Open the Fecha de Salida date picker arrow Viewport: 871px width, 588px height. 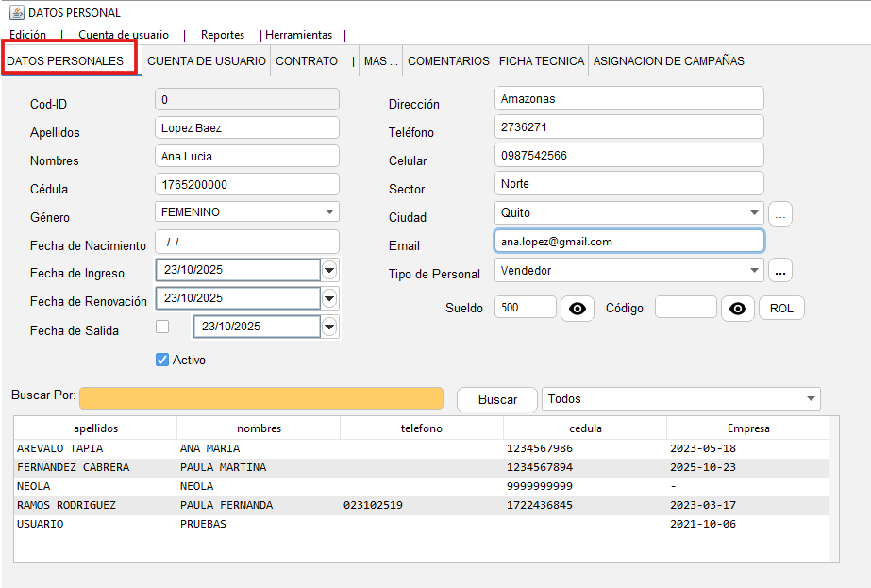pyautogui.click(x=329, y=328)
